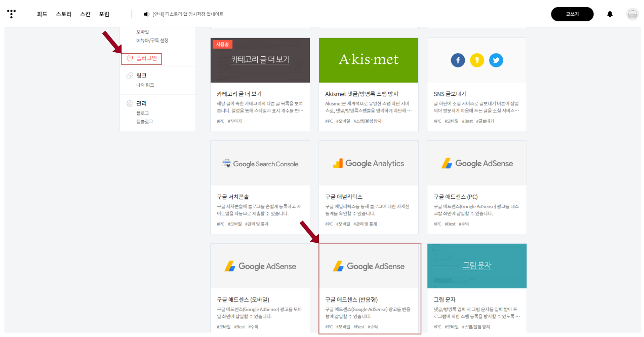Image resolution: width=644 pixels, height=337 pixels.
Task: Click the Google AdSense (모바일) logo banner
Action: [260, 266]
